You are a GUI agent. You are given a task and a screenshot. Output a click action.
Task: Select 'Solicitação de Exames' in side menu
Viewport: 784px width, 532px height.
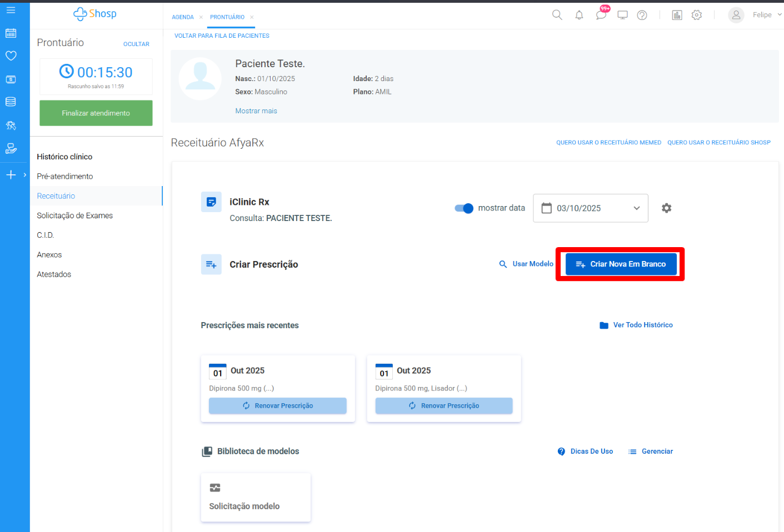click(x=75, y=215)
